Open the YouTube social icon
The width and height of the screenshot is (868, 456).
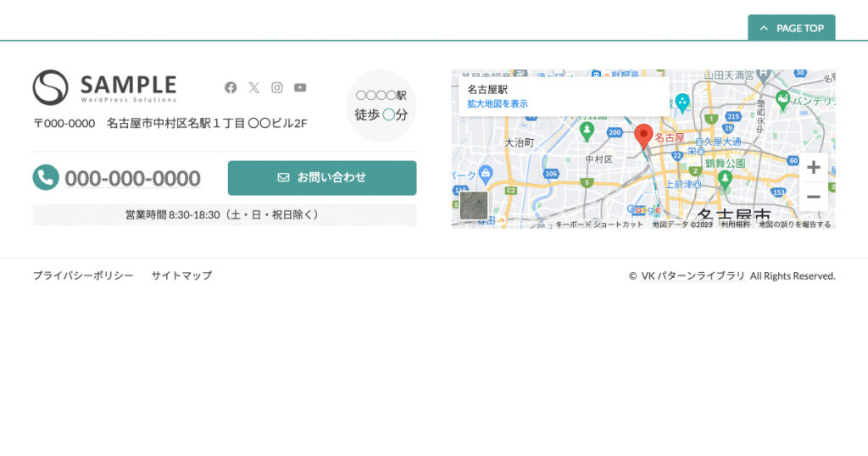pos(300,87)
